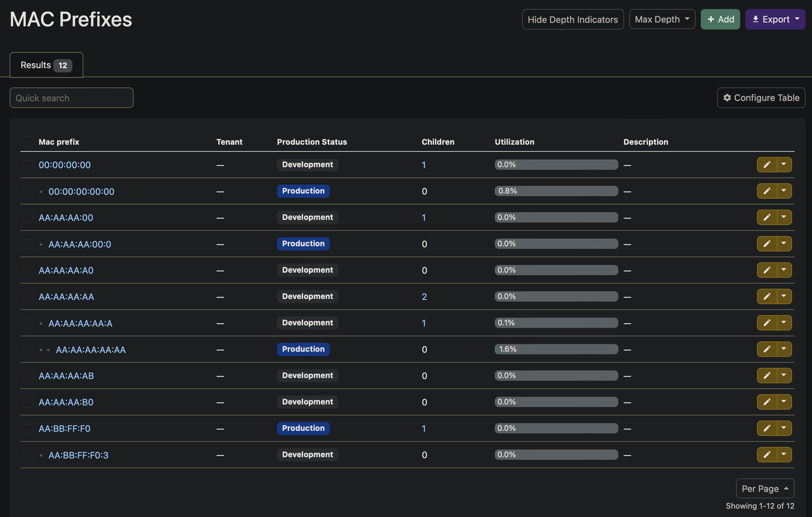Check the row checkbox for 00:00:00:00:00
Screen dimensions: 812x517
(x=28, y=191)
